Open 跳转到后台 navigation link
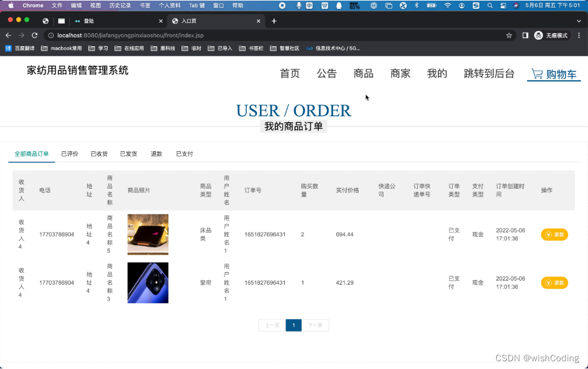Viewport: 588px width, 369px height. (x=489, y=74)
